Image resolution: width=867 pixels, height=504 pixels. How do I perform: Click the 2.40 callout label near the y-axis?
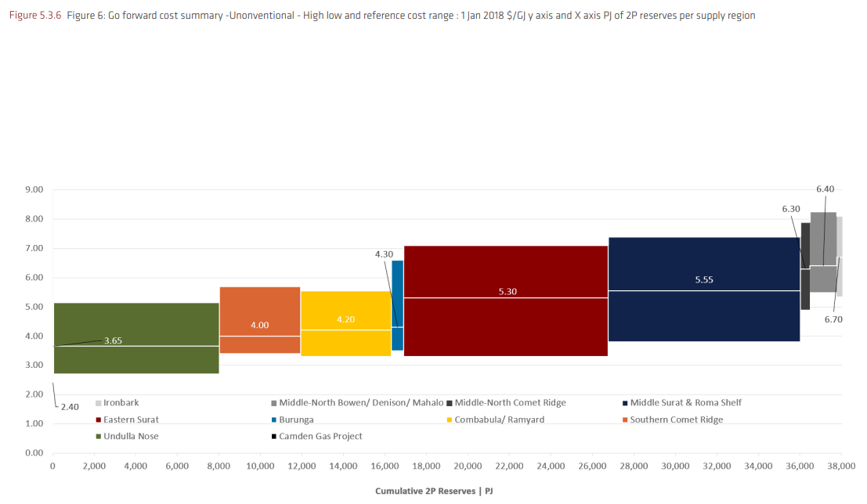(x=69, y=407)
